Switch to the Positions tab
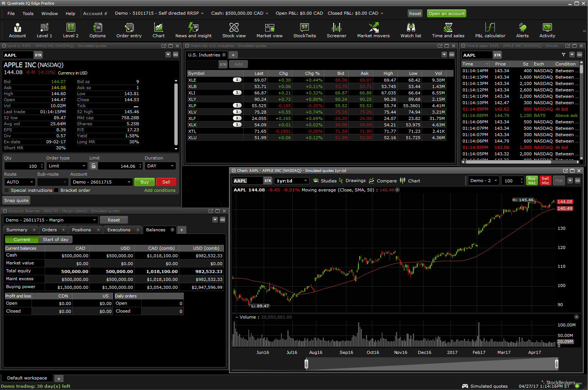Screen dimensions: 588x390 pyautogui.click(x=82, y=230)
